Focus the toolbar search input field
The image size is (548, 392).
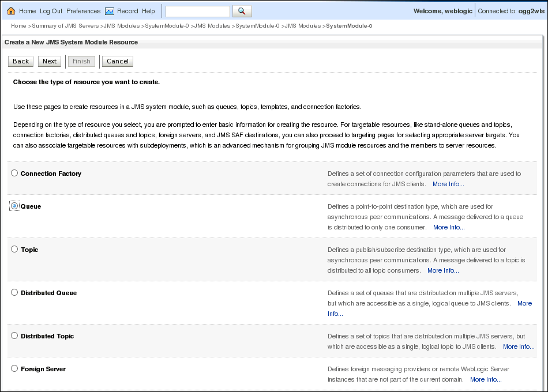click(x=198, y=11)
